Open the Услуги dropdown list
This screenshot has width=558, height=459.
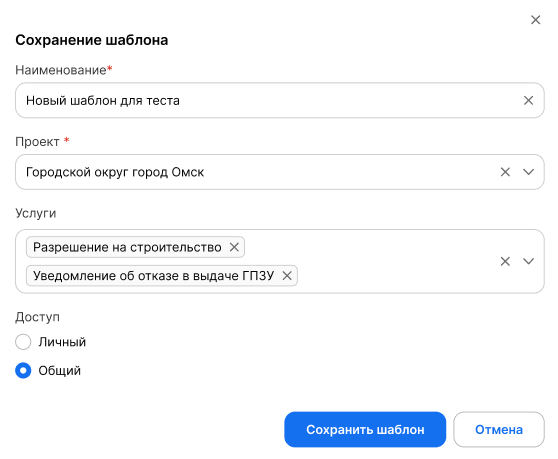528,261
